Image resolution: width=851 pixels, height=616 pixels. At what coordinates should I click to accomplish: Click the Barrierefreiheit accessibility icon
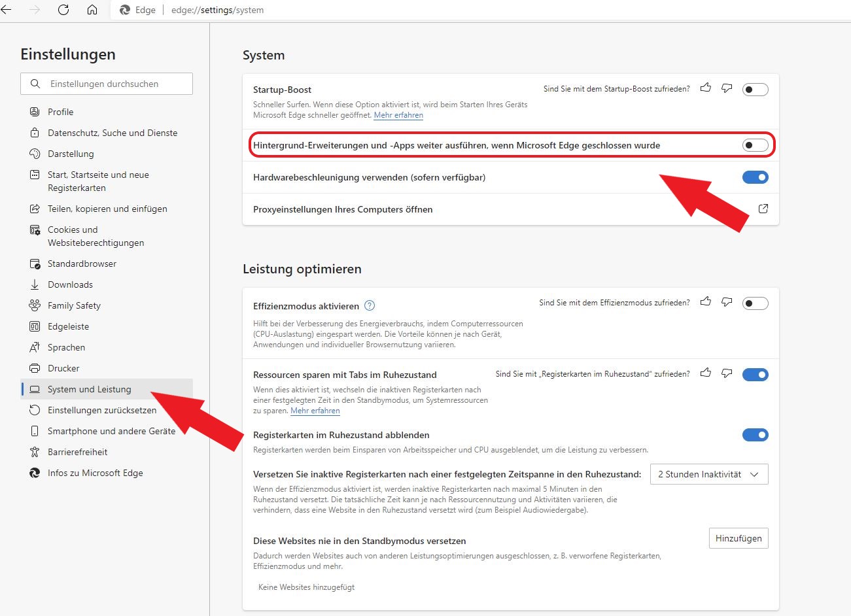(35, 452)
